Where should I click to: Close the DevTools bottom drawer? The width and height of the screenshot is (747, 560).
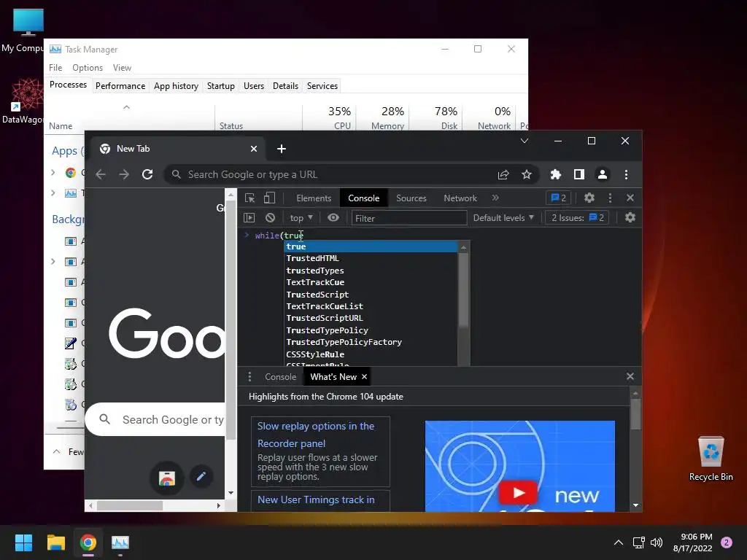tap(630, 376)
